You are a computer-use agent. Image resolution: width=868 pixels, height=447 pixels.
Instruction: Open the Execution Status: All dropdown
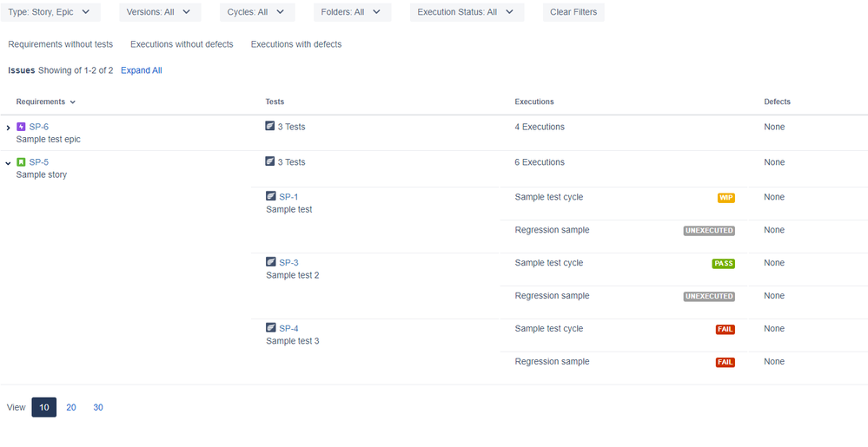click(x=467, y=12)
